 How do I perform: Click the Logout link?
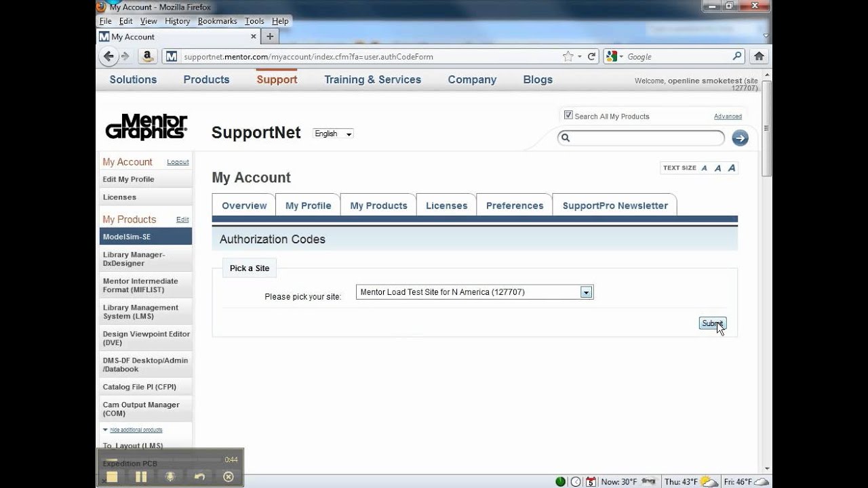(x=178, y=162)
